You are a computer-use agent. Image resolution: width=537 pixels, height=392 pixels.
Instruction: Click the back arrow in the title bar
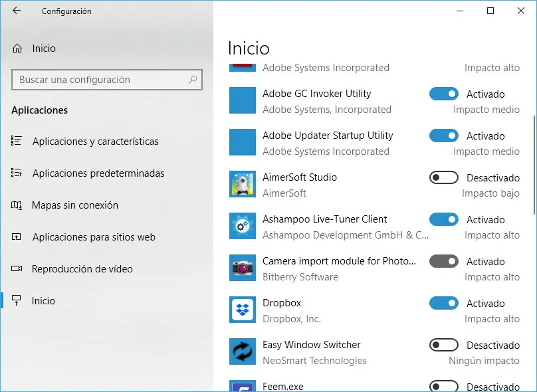tap(17, 11)
